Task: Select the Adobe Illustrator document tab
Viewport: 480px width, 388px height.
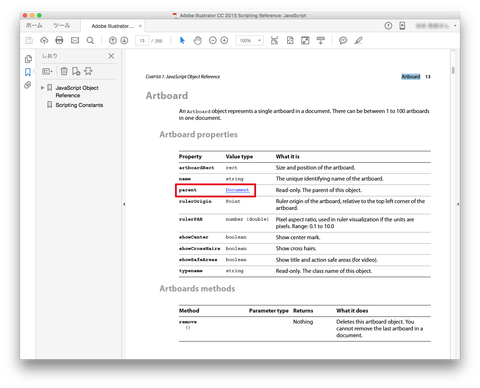Action: click(x=112, y=26)
